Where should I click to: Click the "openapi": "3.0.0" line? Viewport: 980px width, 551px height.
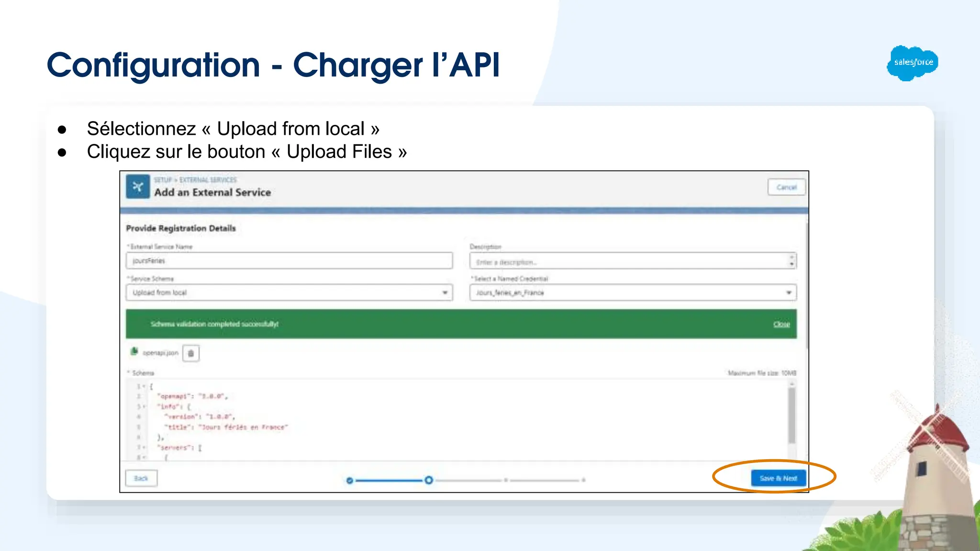click(193, 397)
